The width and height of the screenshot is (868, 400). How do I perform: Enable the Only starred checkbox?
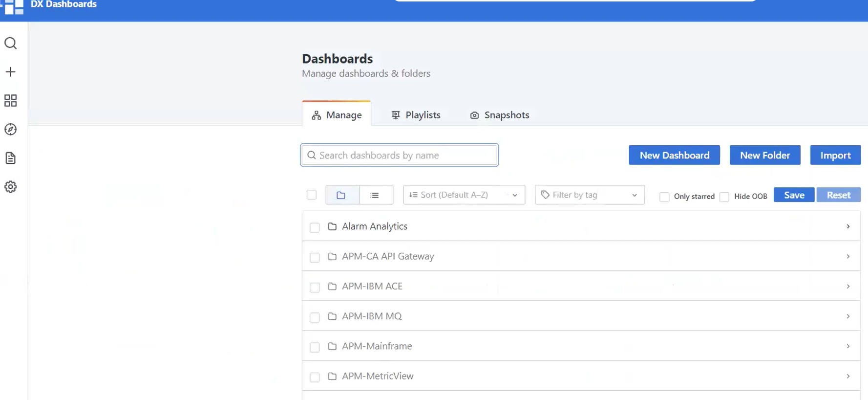click(x=664, y=197)
